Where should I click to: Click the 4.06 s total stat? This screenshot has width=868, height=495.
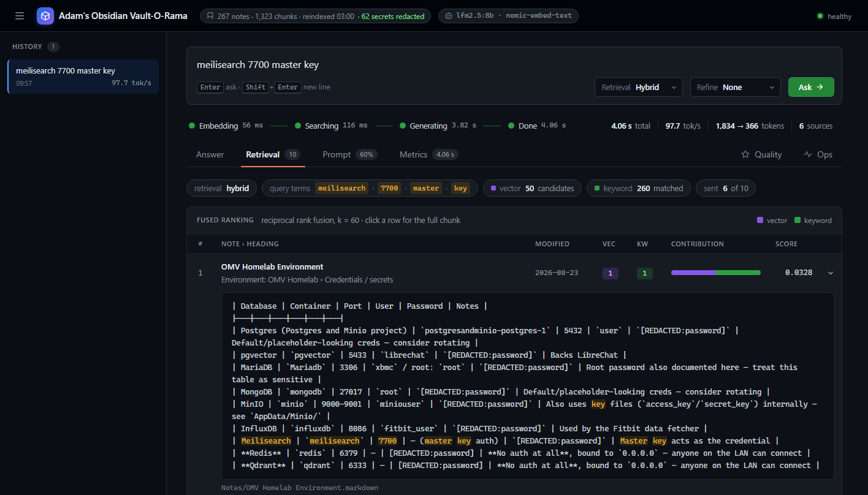pos(631,126)
